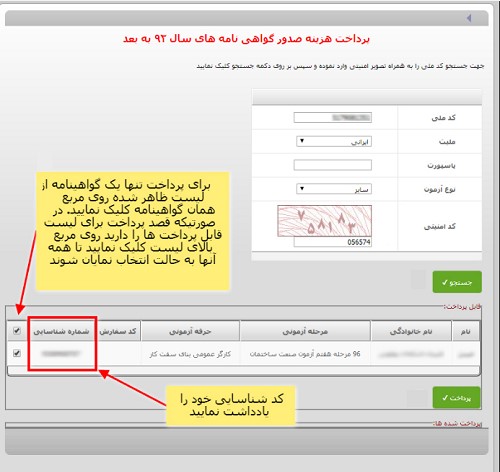Open the ملیت nationality dropdown

334,141
